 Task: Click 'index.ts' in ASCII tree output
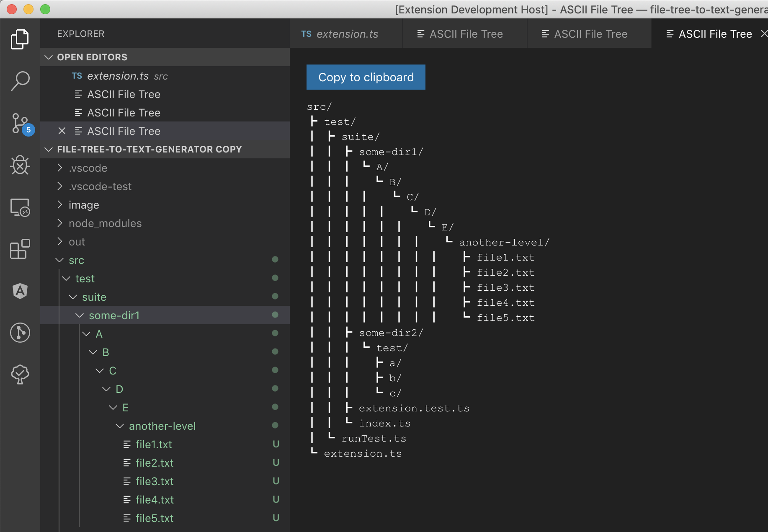(385, 424)
